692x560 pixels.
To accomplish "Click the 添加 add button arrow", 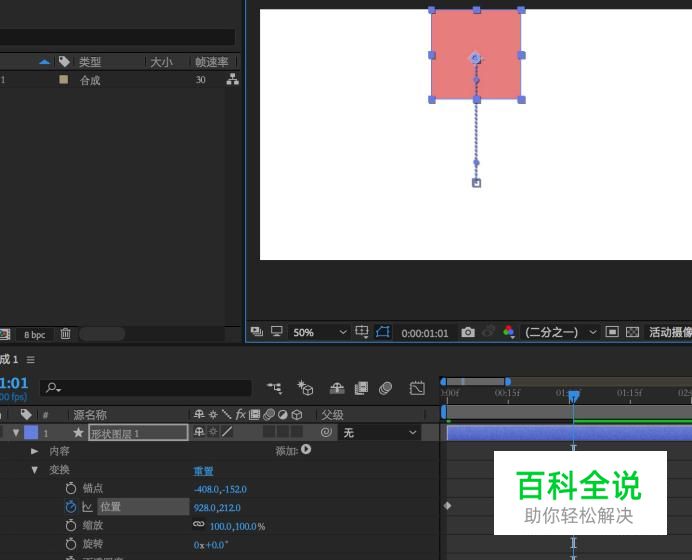I will [306, 450].
